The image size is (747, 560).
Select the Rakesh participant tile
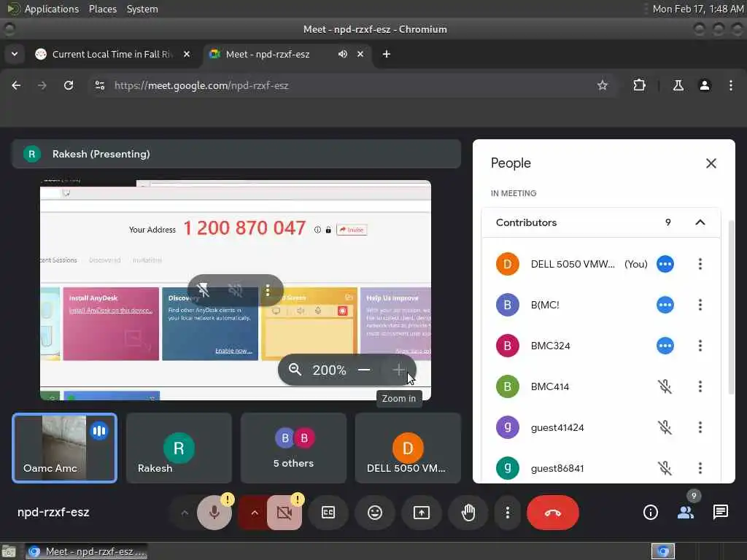[179, 448]
